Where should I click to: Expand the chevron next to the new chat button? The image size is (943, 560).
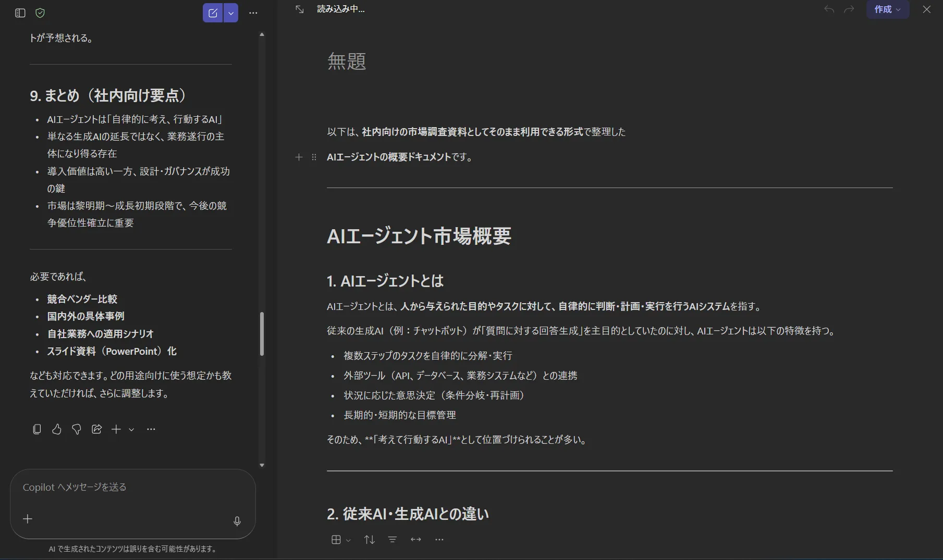point(230,13)
